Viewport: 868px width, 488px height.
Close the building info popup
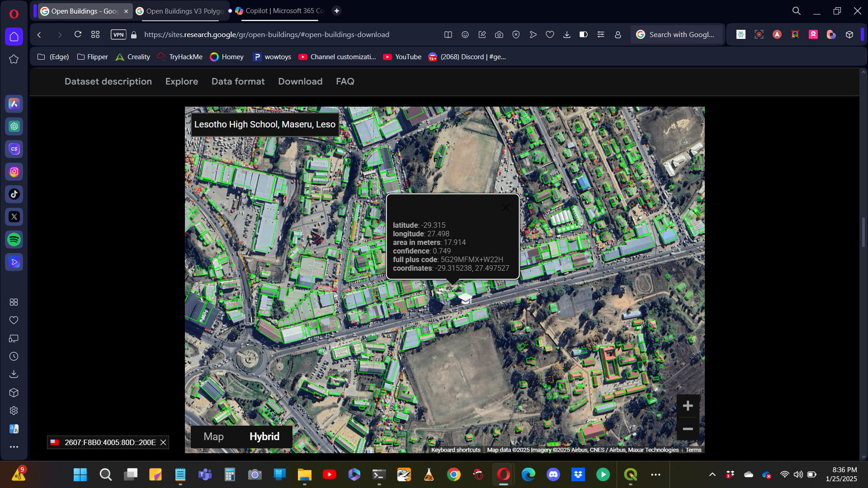pyautogui.click(x=505, y=207)
